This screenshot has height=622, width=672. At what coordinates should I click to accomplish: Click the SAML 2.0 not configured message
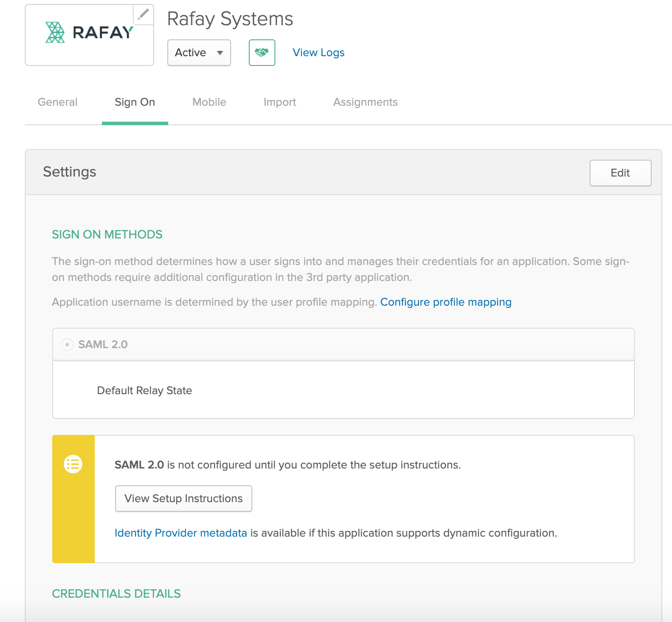coord(288,465)
